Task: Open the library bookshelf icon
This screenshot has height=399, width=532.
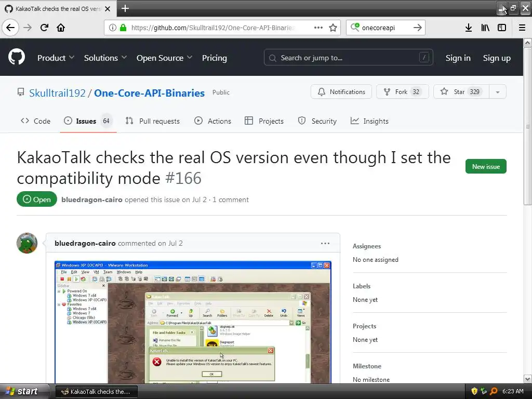Action: (x=485, y=28)
